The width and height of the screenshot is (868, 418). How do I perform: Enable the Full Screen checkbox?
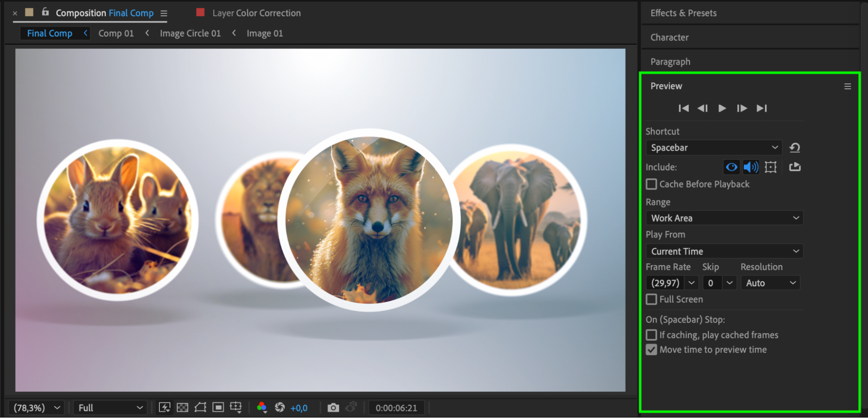(x=651, y=299)
